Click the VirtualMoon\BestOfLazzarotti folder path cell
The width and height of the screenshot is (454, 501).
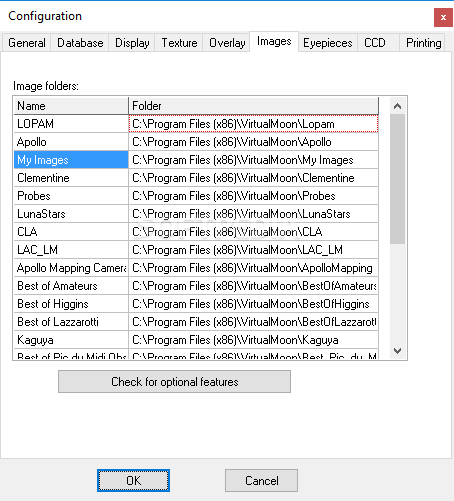point(254,322)
